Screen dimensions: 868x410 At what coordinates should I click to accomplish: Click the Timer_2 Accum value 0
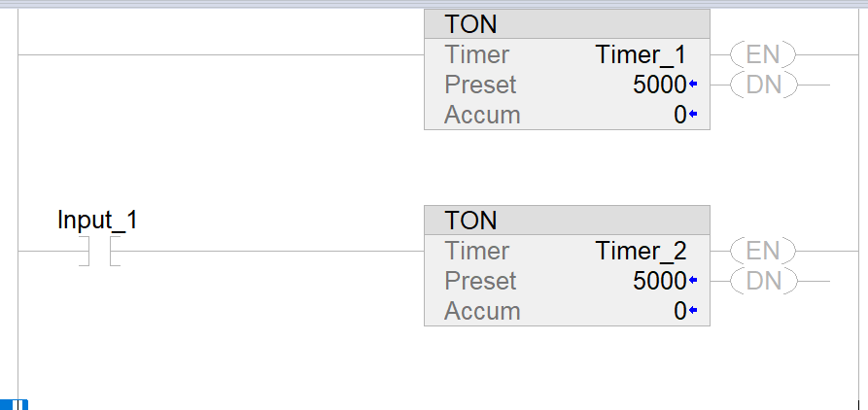(x=679, y=311)
